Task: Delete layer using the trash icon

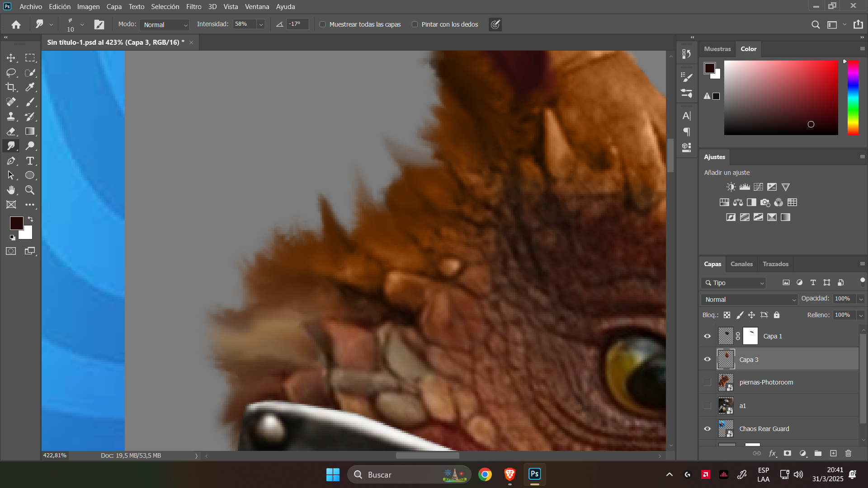Action: point(848,453)
